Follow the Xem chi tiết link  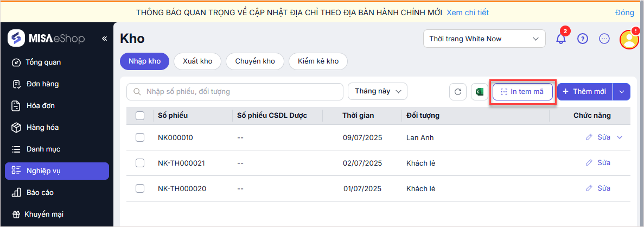(469, 12)
